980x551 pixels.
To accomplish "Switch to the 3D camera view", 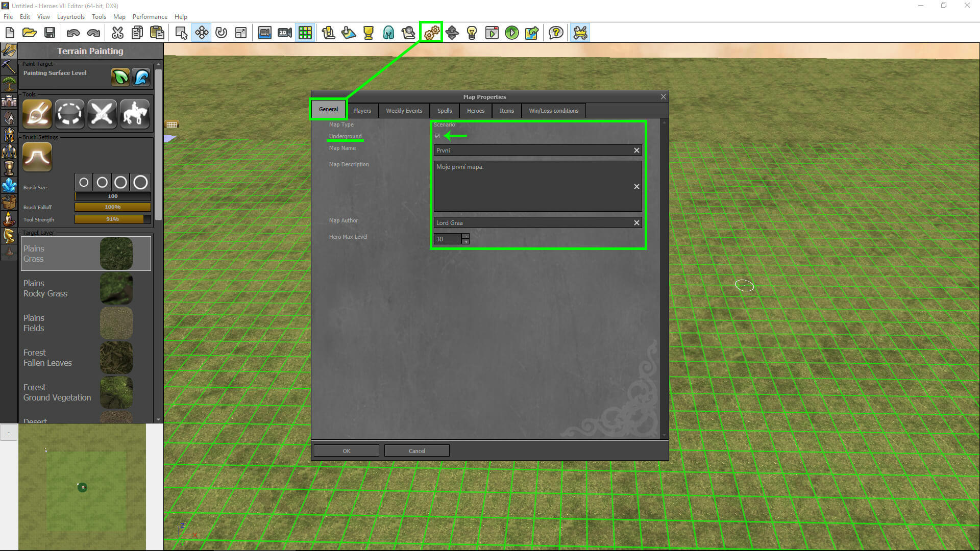I will [264, 33].
